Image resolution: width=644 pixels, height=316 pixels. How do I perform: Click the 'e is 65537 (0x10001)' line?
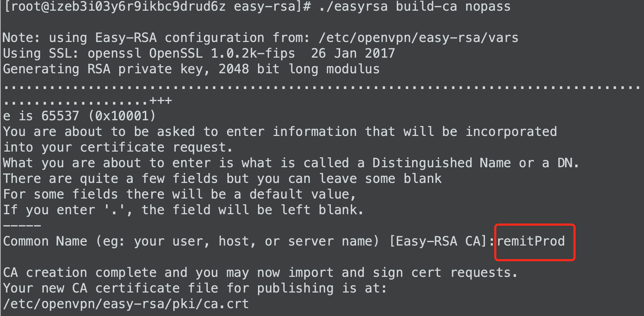point(79,116)
